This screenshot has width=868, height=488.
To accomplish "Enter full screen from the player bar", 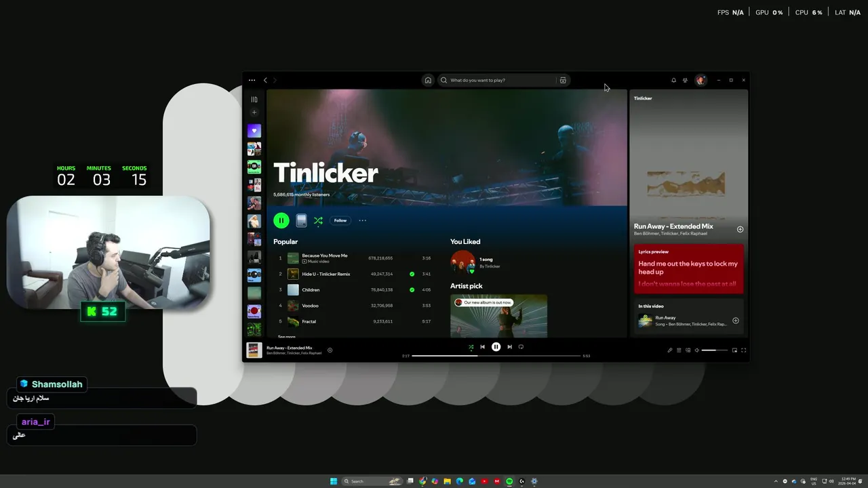I will (x=743, y=350).
